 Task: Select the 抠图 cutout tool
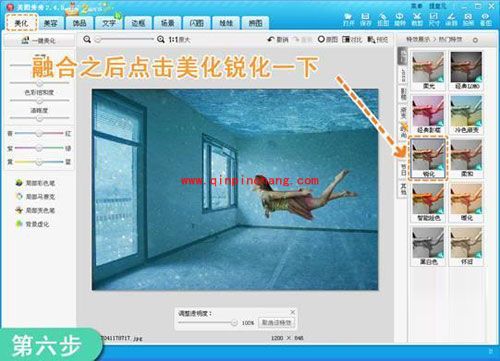click(383, 19)
